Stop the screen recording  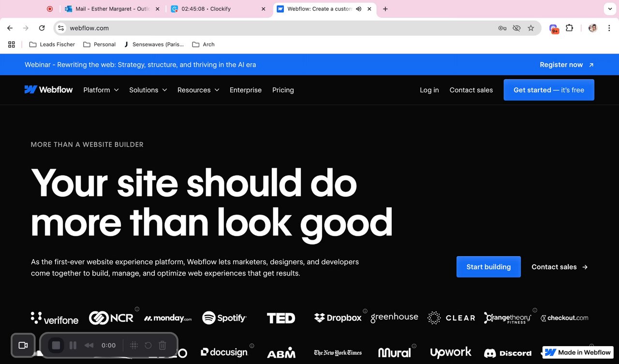56,345
